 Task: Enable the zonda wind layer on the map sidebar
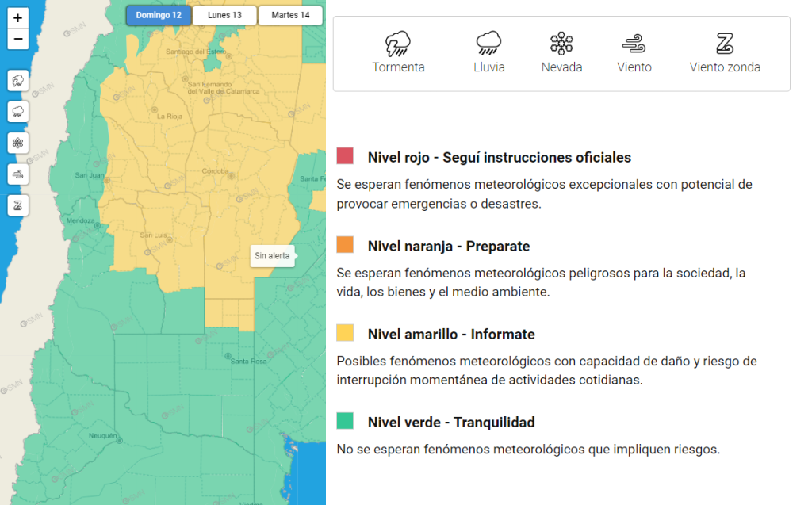[x=18, y=205]
